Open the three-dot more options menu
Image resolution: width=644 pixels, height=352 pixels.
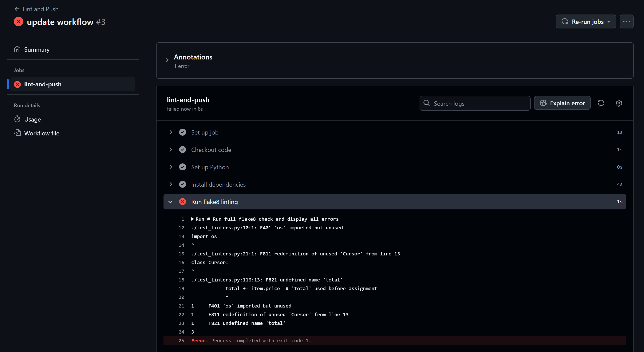626,21
